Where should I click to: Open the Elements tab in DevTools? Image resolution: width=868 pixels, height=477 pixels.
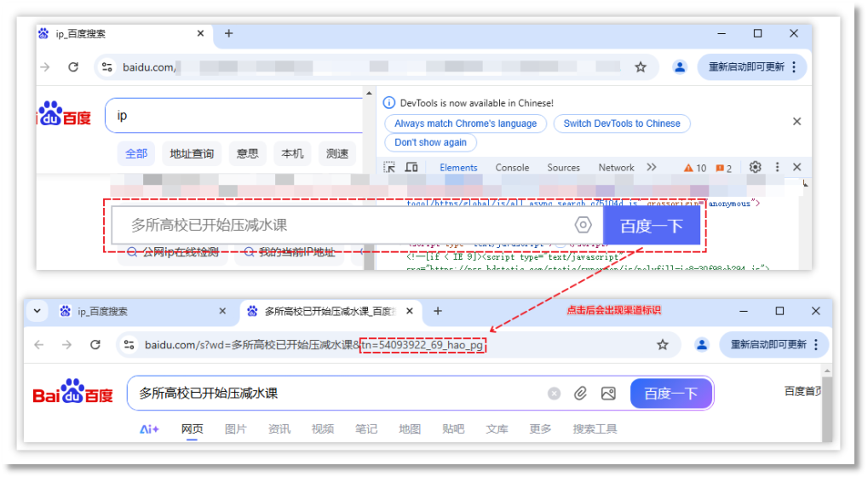click(x=458, y=167)
